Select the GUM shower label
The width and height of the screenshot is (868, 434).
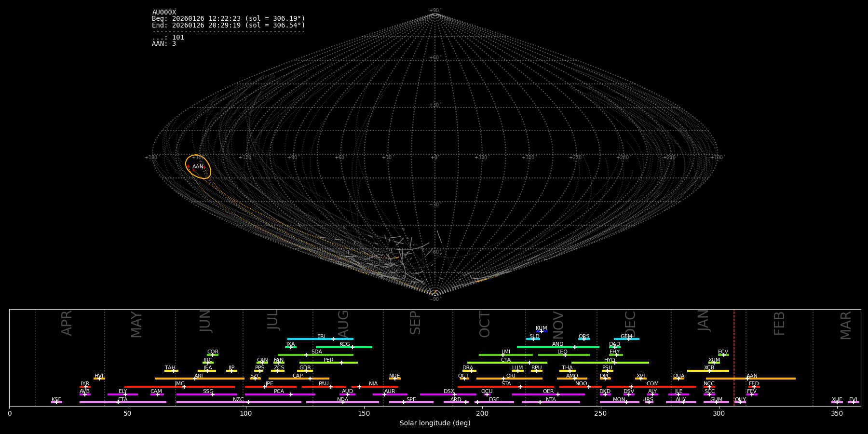coord(716,400)
